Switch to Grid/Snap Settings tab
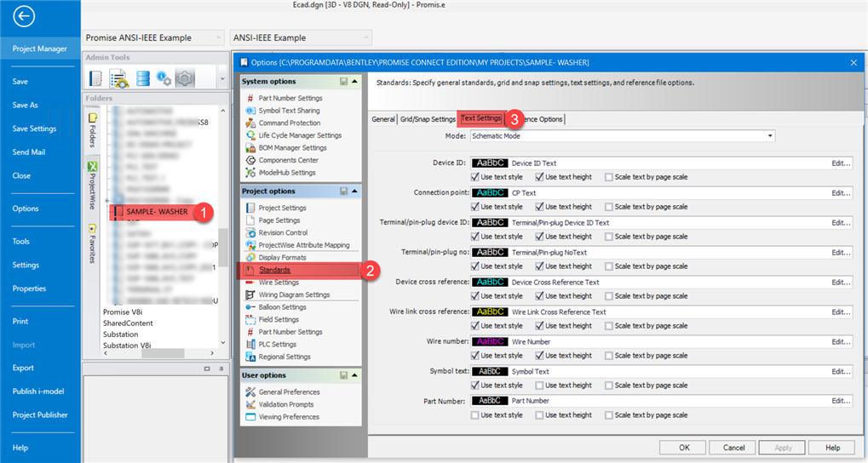 point(428,119)
